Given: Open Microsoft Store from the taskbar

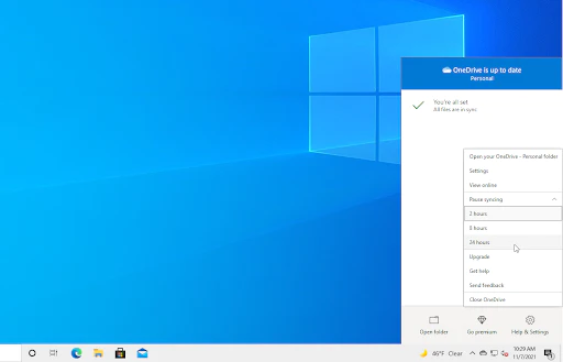Looking at the screenshot, I should point(120,353).
